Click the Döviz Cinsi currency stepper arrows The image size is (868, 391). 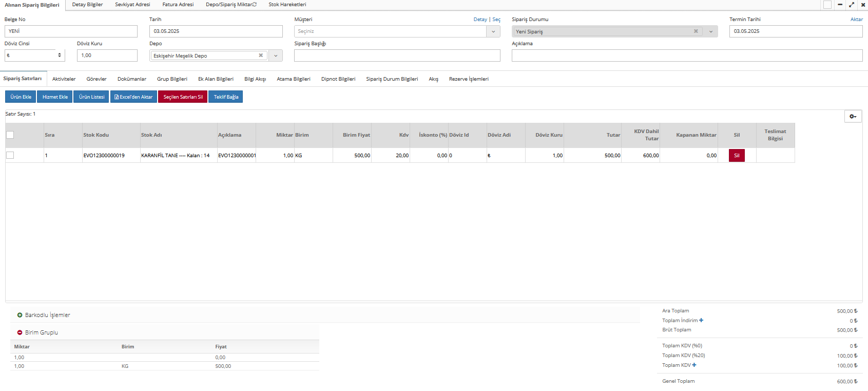click(x=60, y=55)
